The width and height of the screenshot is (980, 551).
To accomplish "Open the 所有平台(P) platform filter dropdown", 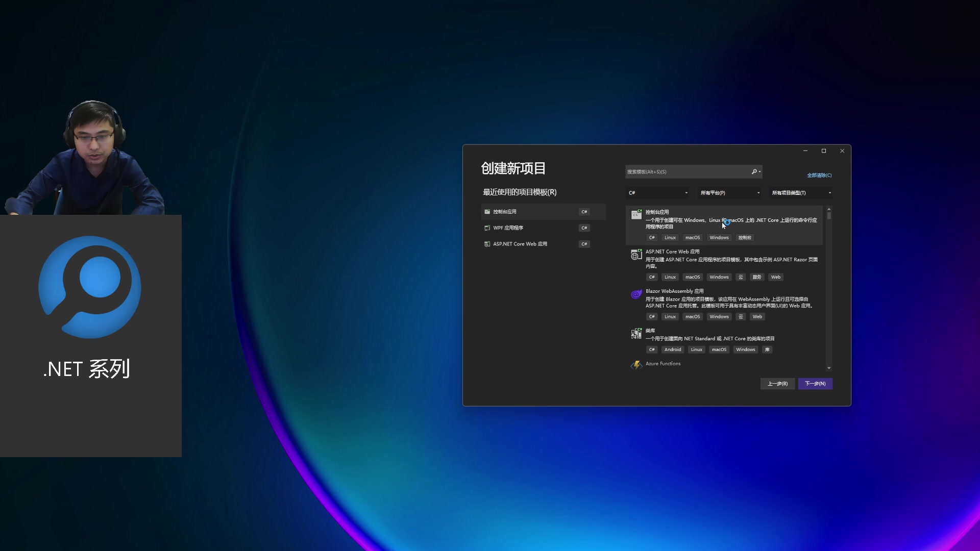I will tap(730, 193).
